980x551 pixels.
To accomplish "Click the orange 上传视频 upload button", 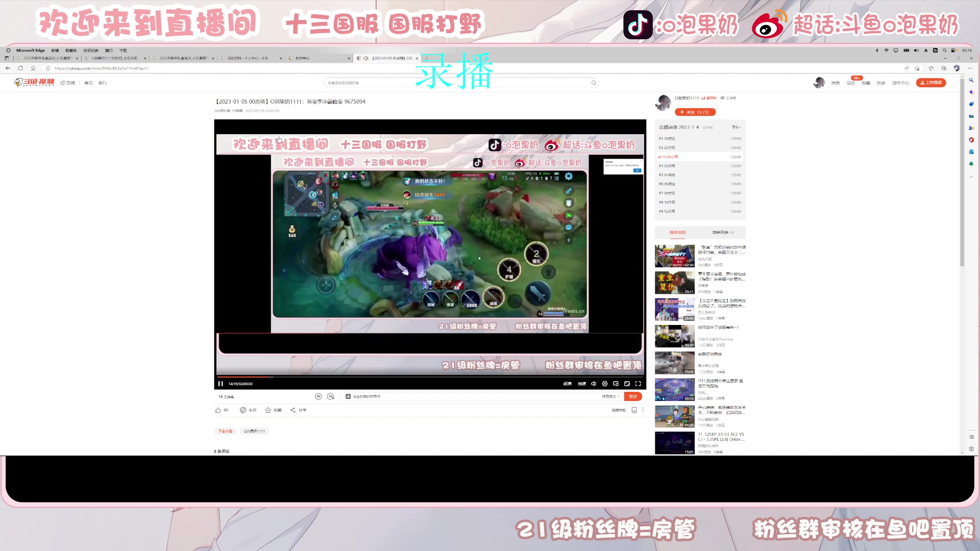I will [x=931, y=83].
